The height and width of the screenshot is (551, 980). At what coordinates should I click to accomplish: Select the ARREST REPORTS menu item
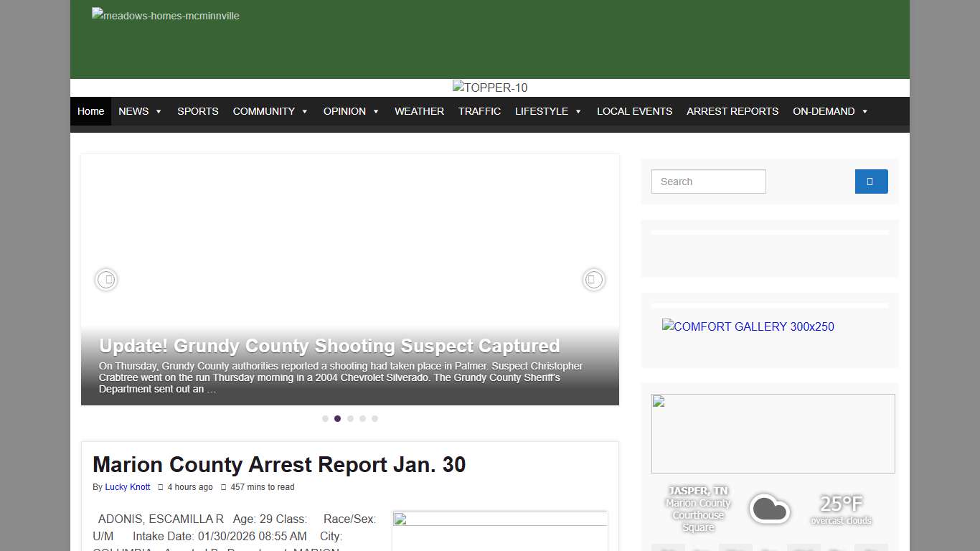(x=732, y=111)
